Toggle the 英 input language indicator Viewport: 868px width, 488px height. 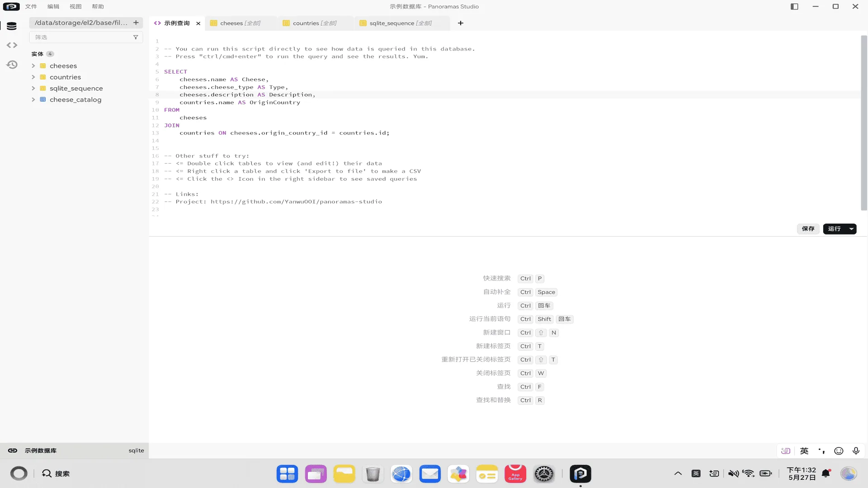tap(804, 450)
